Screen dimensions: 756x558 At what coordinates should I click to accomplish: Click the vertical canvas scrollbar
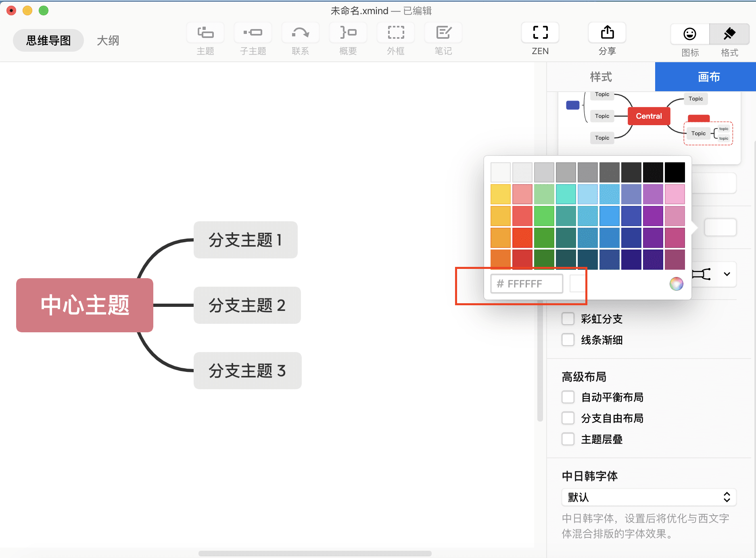(540, 361)
